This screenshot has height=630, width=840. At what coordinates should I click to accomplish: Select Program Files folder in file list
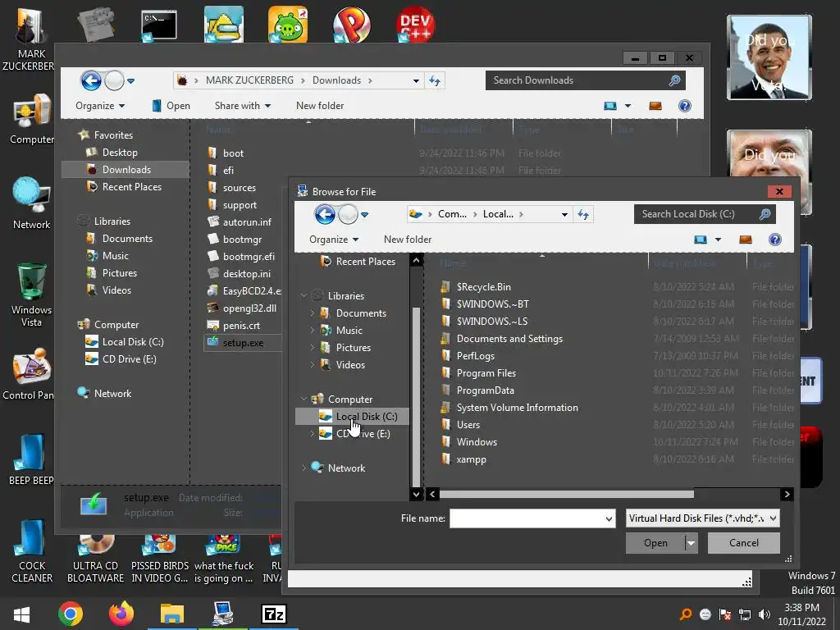[x=486, y=373]
